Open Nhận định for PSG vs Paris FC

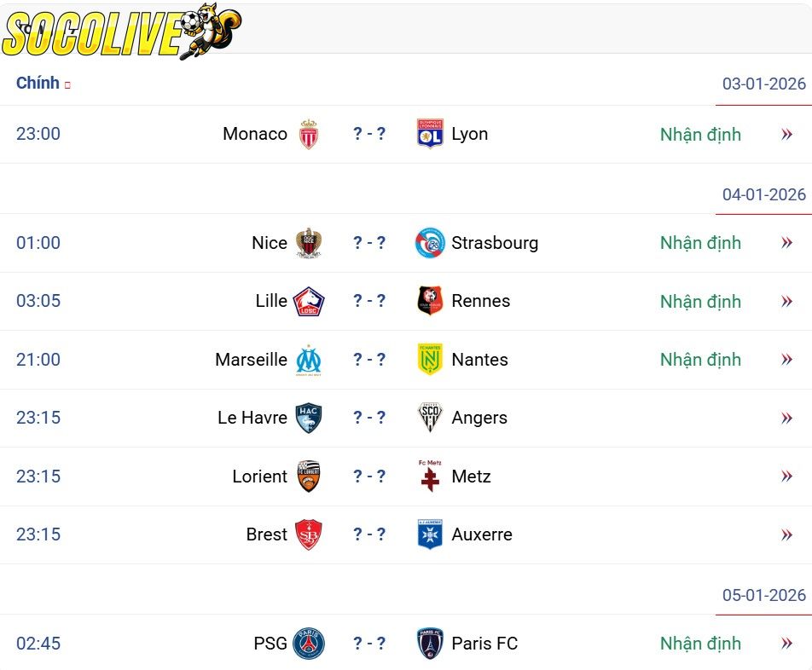700,644
